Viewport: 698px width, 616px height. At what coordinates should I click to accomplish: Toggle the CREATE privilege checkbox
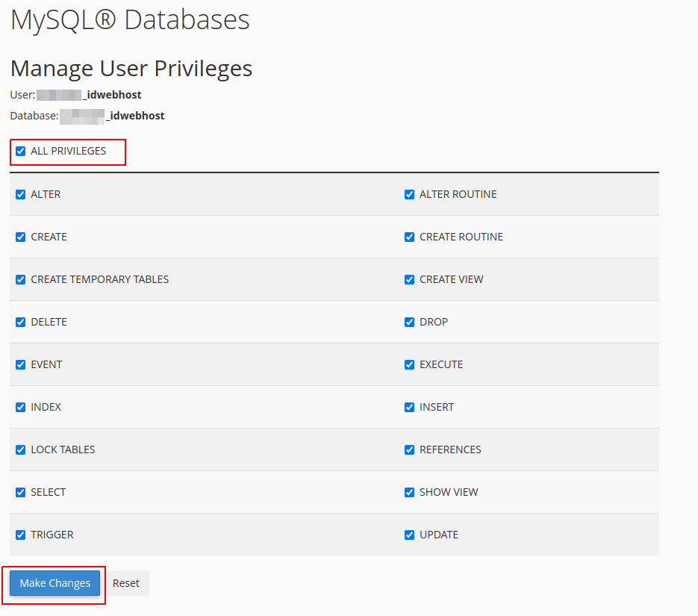click(x=20, y=237)
